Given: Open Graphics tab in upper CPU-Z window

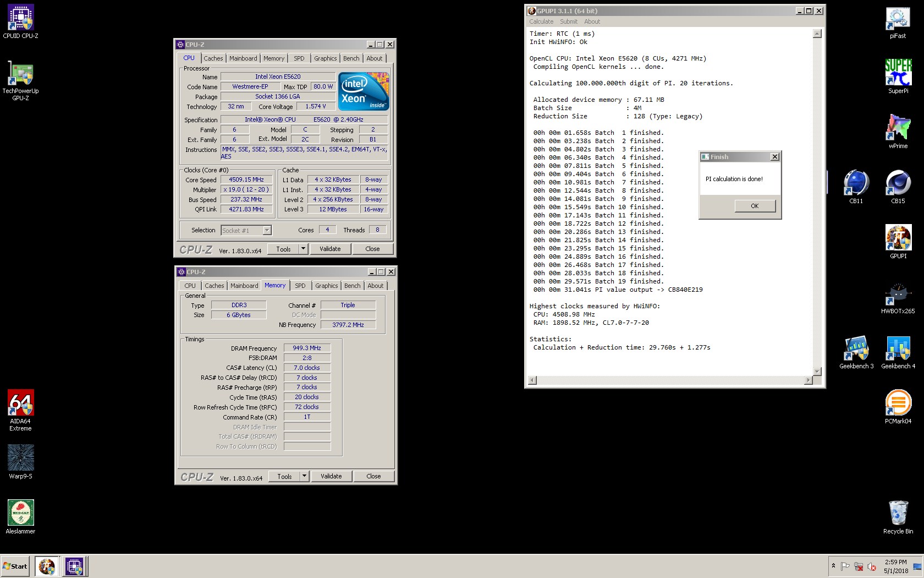Looking at the screenshot, I should point(326,58).
